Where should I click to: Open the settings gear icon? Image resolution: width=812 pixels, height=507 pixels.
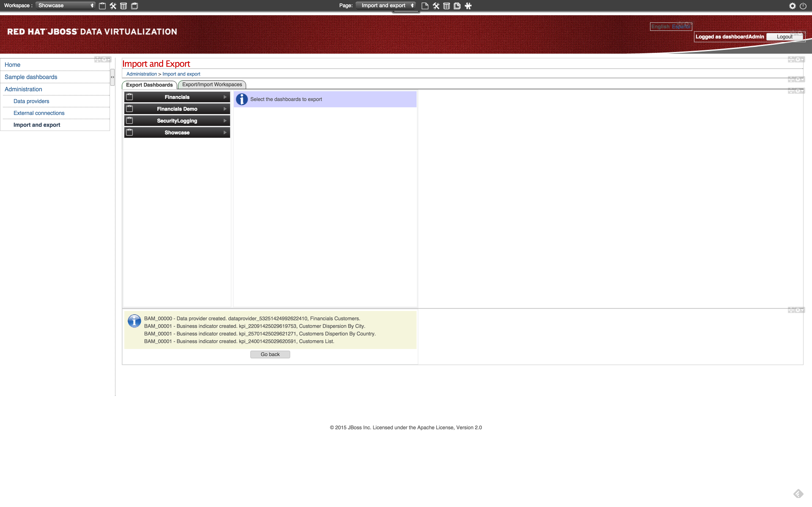pos(792,6)
